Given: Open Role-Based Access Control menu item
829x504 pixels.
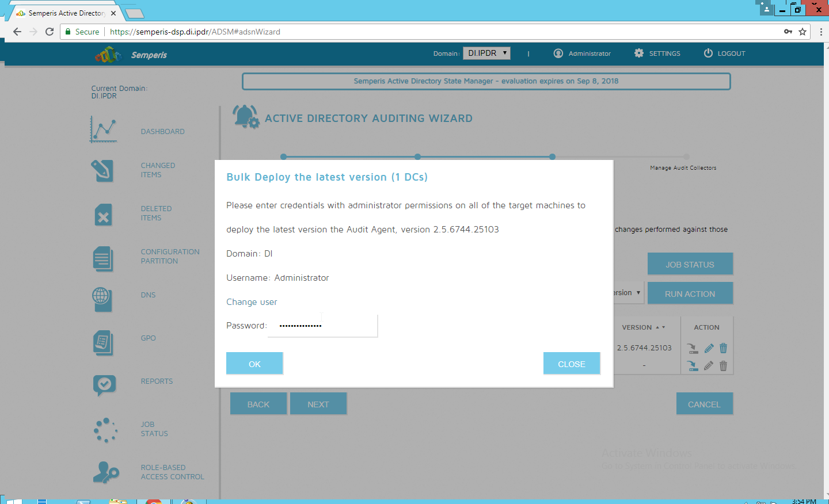Looking at the screenshot, I should [x=172, y=472].
